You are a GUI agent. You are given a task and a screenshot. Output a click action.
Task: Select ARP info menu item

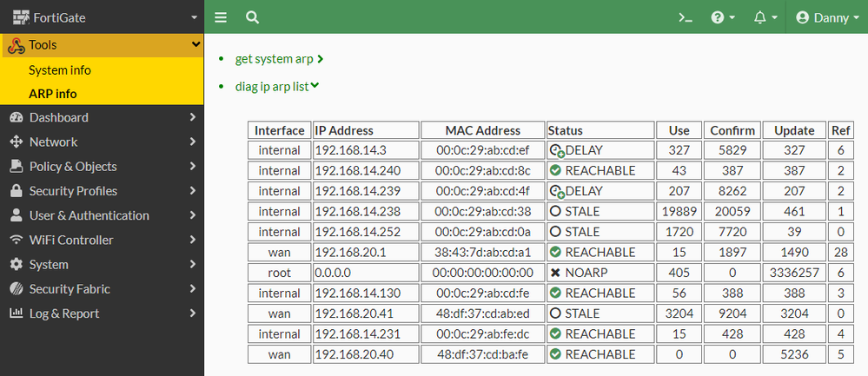(x=53, y=94)
